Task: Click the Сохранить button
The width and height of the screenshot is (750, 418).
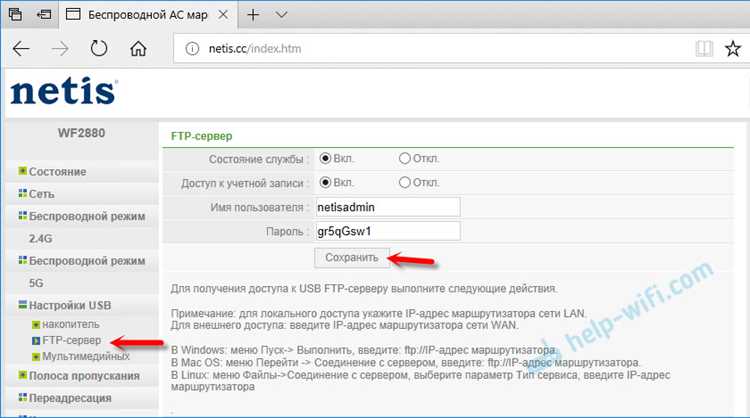Action: [352, 258]
